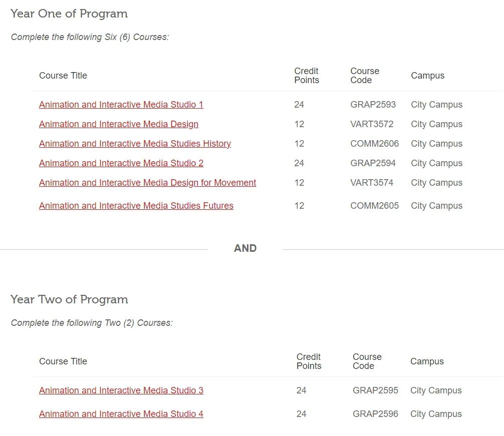Open Animation and Interactive Media Studio 1 link
Image resolution: width=504 pixels, height=436 pixels.
pyautogui.click(x=121, y=105)
